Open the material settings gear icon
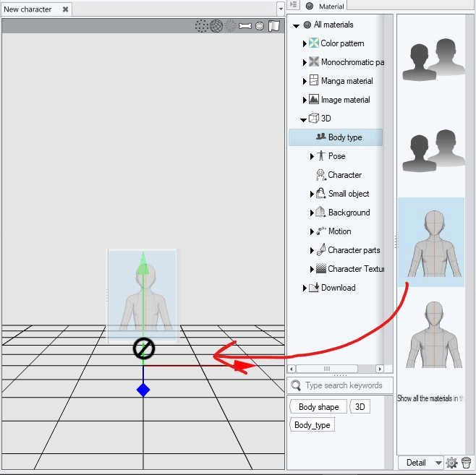This screenshot has height=475, width=476. (451, 463)
